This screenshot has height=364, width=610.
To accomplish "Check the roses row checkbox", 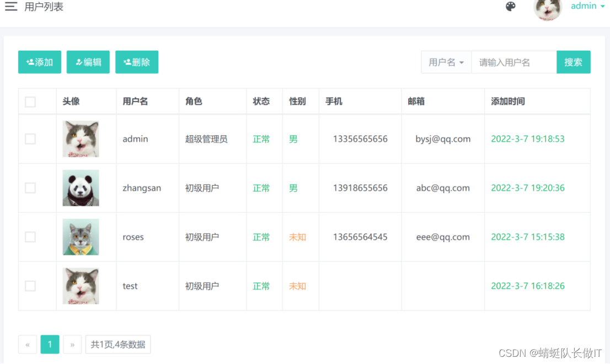I will point(30,237).
